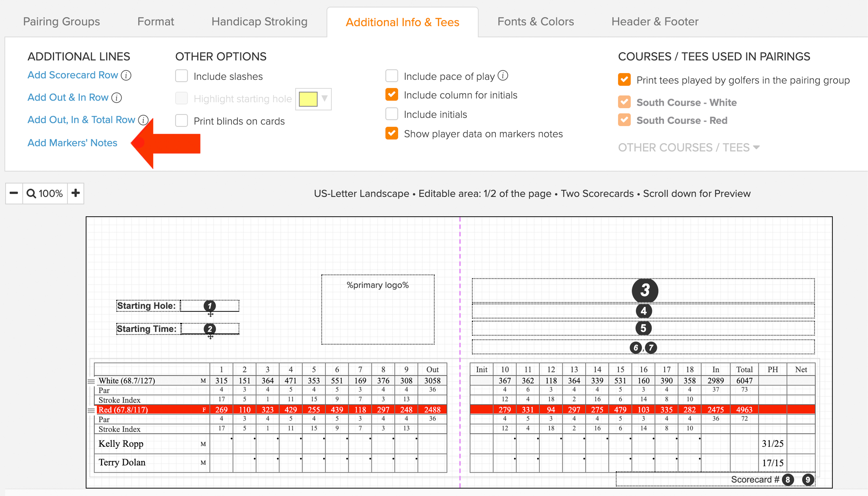The width and height of the screenshot is (868, 496).
Task: Toggle Highlight starting hole checkbox
Action: [x=181, y=98]
